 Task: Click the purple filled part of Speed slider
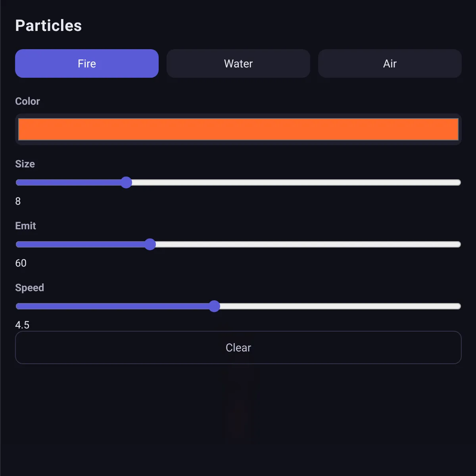[x=112, y=306]
